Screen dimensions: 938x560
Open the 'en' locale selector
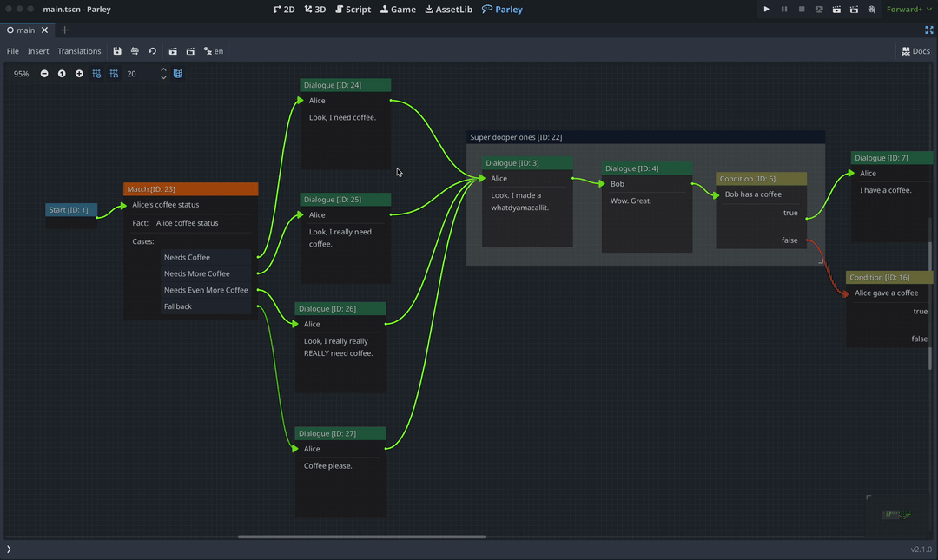click(x=213, y=51)
